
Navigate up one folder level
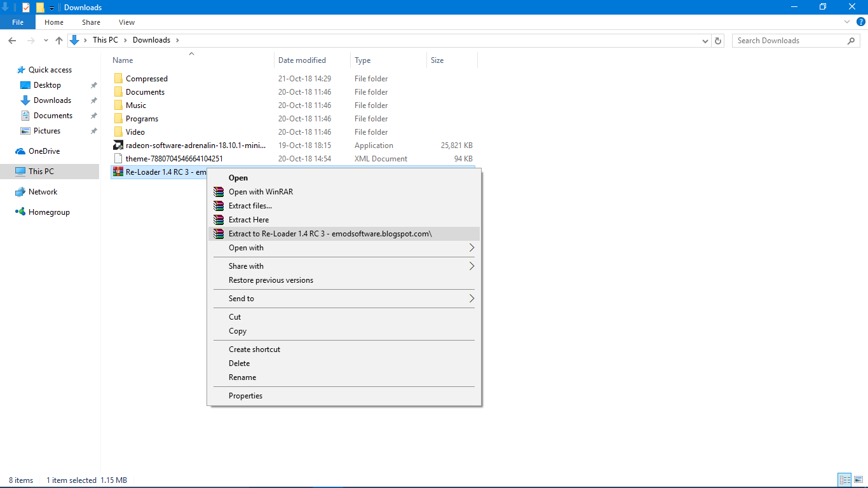(59, 40)
